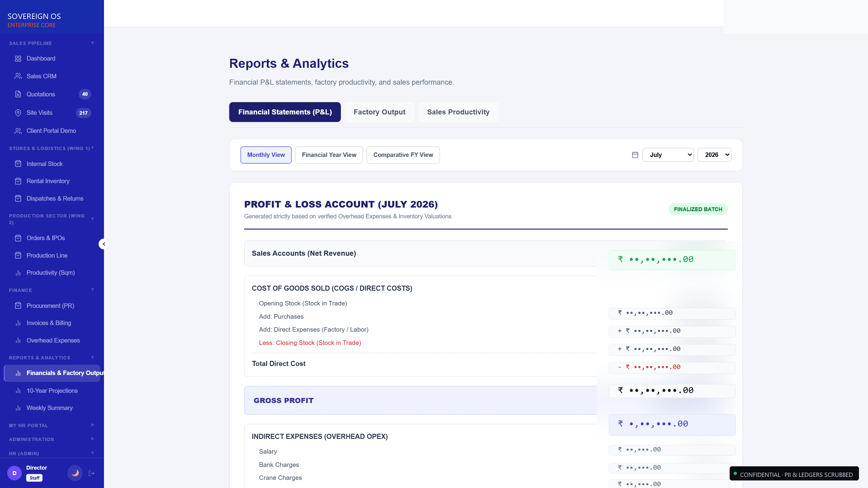Click Productivity (Sqm) chart icon
868x488 pixels.
[18, 273]
